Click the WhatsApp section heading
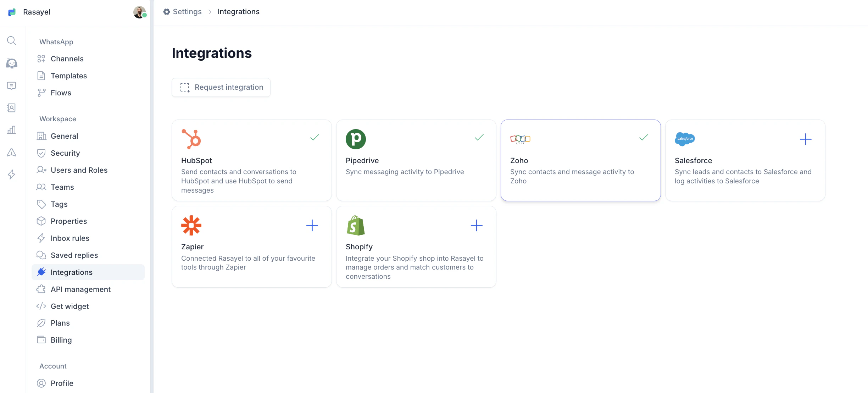868x393 pixels. click(56, 42)
